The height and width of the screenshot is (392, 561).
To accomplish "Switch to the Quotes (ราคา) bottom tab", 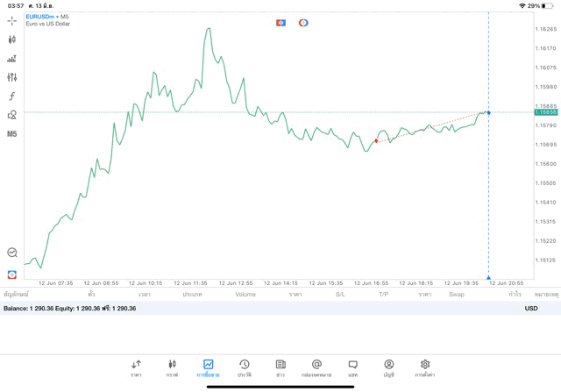I will pos(136,367).
